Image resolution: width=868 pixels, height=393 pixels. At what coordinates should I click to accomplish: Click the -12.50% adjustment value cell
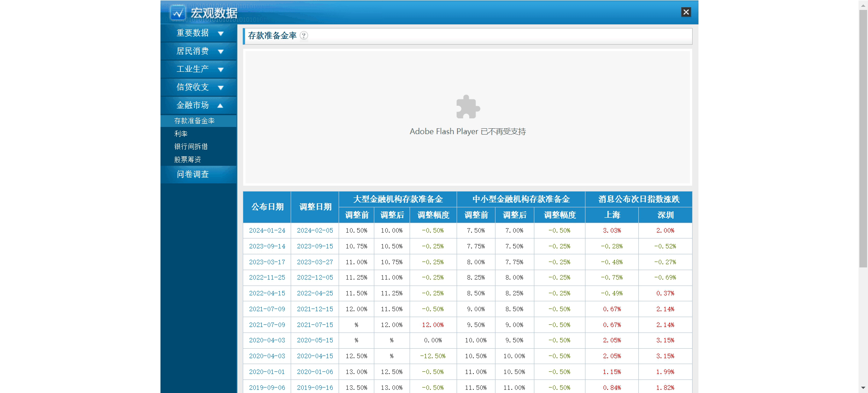(433, 356)
